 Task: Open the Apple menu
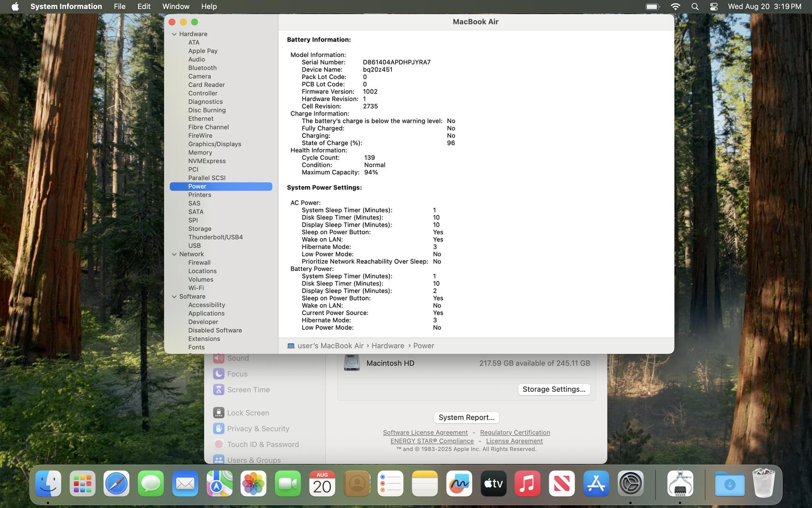pyautogui.click(x=15, y=7)
